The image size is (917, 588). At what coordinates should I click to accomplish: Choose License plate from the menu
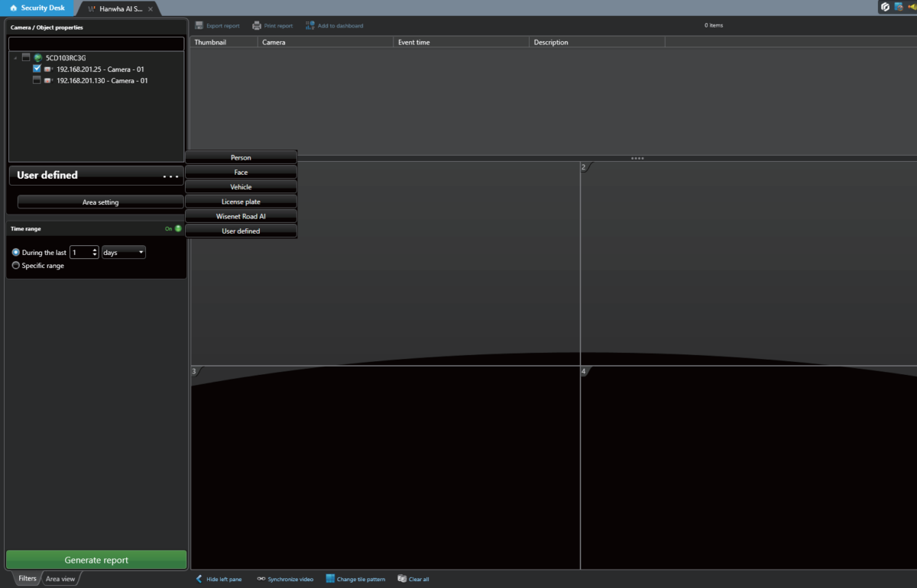(x=241, y=202)
